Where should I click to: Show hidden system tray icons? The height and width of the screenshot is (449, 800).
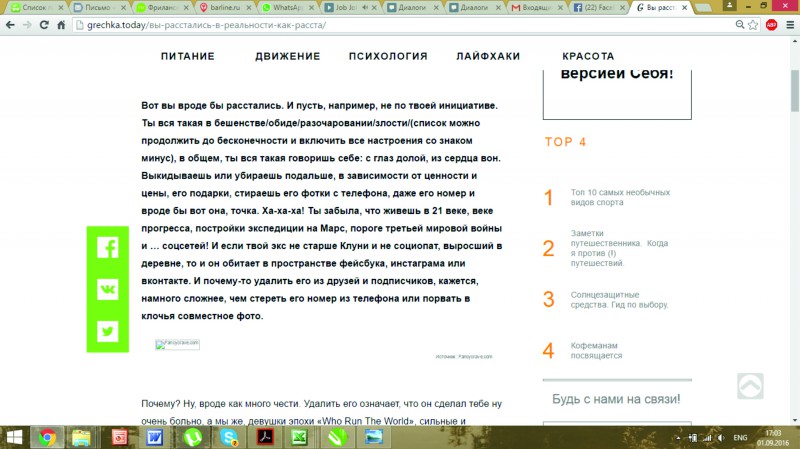tap(678, 438)
